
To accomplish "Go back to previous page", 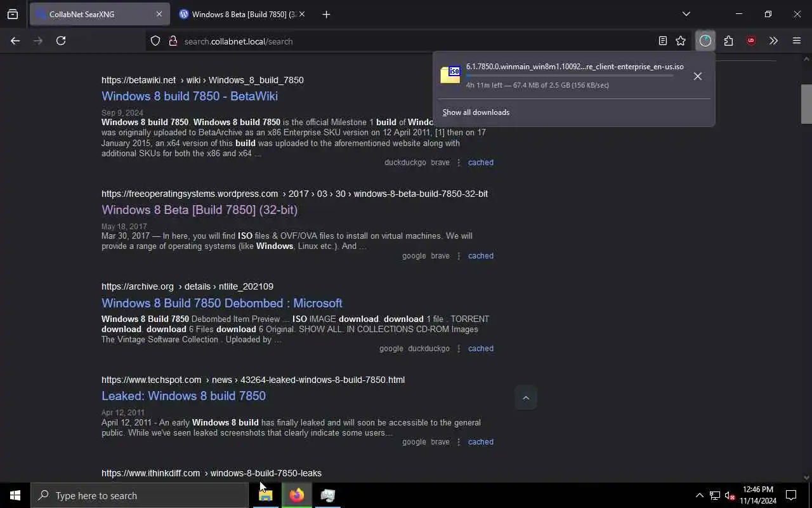I will click(15, 41).
